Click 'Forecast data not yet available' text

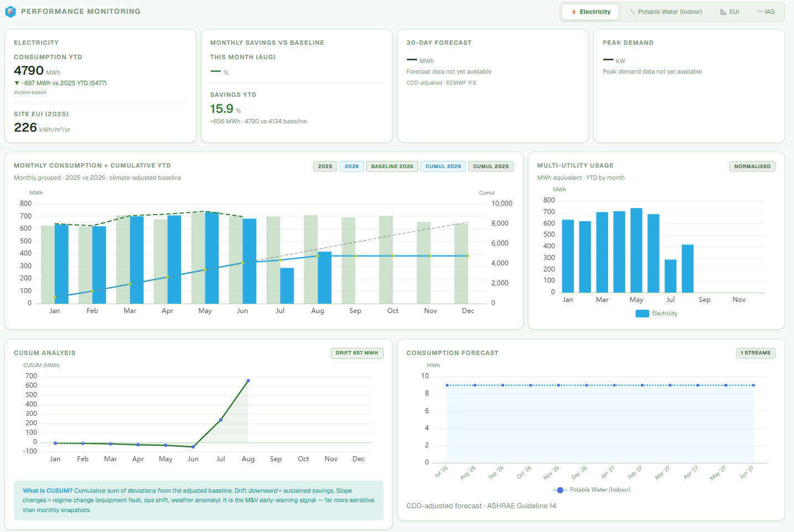(x=449, y=72)
